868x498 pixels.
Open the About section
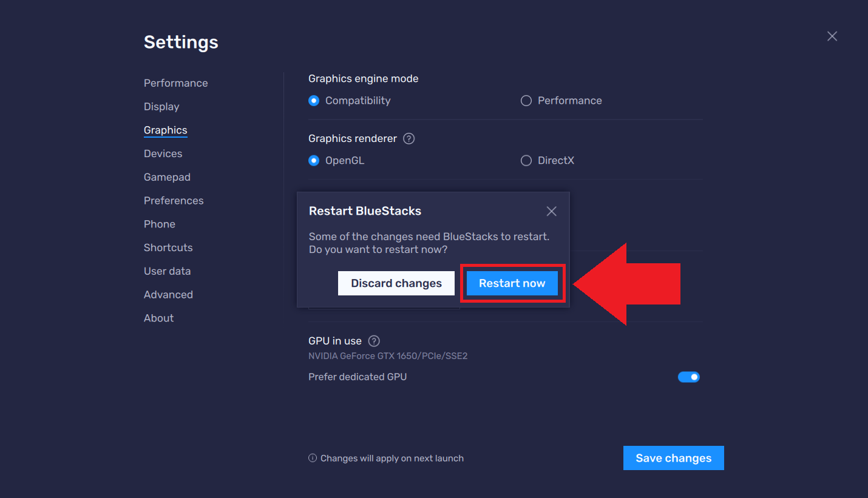158,318
